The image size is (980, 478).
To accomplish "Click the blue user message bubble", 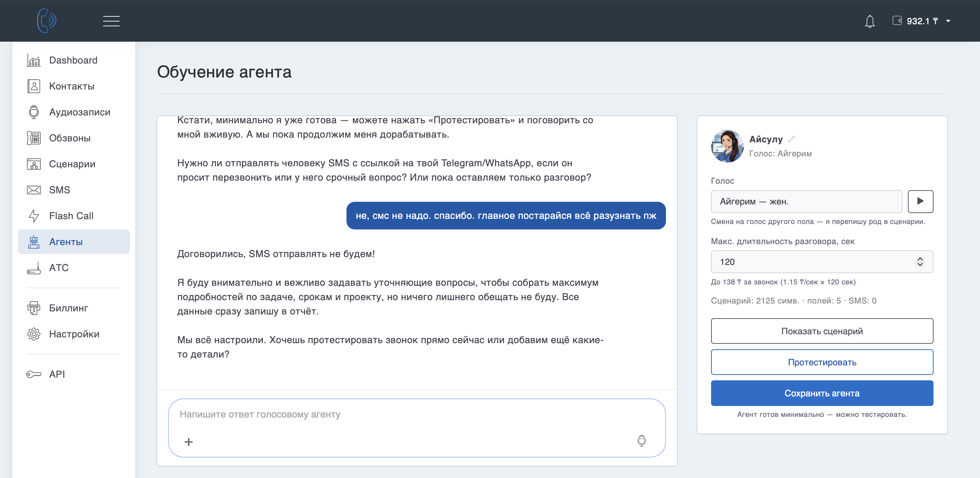I will (x=506, y=216).
